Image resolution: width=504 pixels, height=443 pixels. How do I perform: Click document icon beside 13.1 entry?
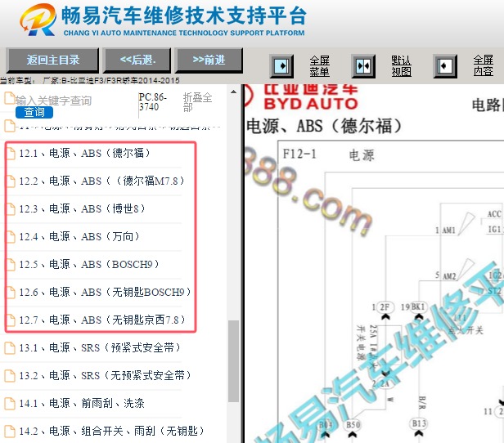click(x=10, y=347)
